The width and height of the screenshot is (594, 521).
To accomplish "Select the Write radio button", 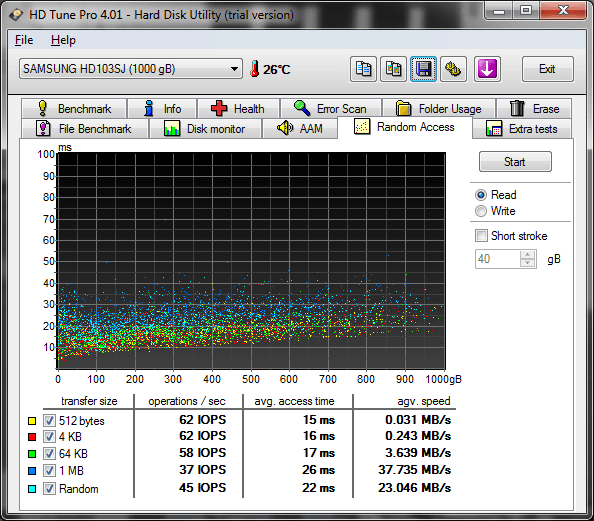I will [481, 211].
